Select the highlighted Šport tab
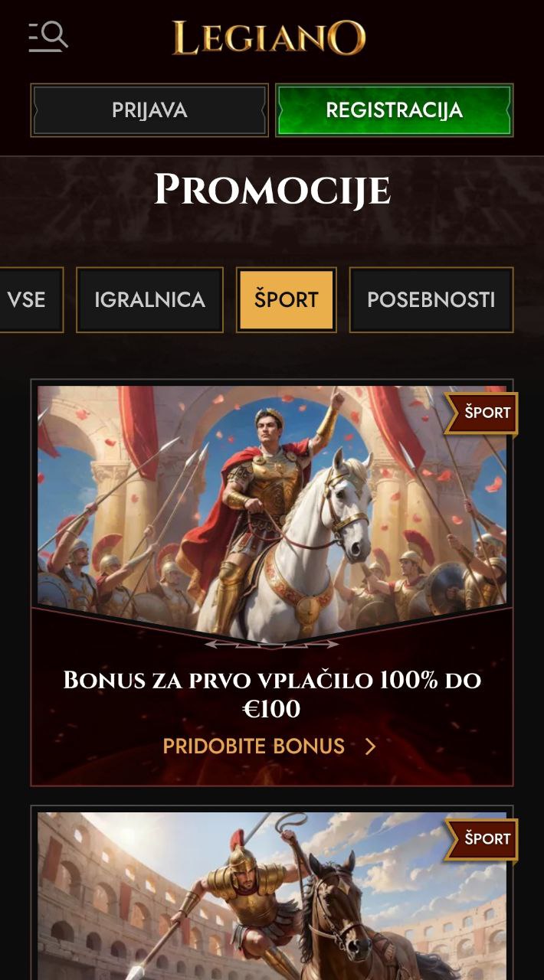 (286, 299)
